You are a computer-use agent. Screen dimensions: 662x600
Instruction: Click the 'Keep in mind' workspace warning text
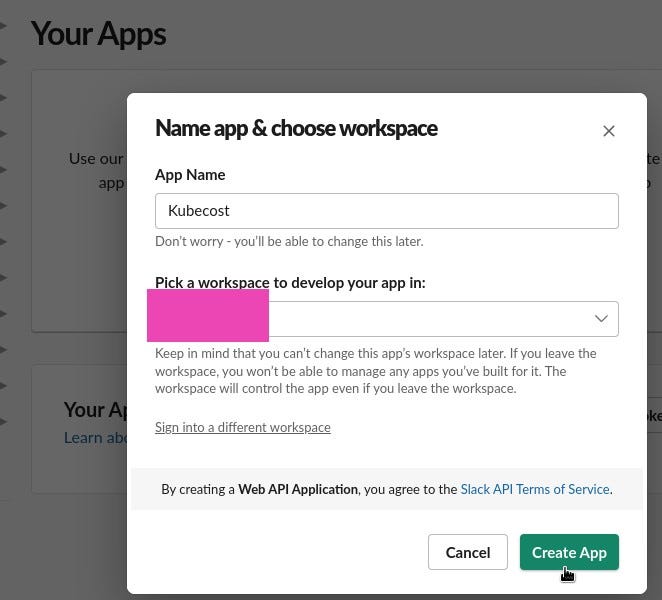(x=376, y=371)
